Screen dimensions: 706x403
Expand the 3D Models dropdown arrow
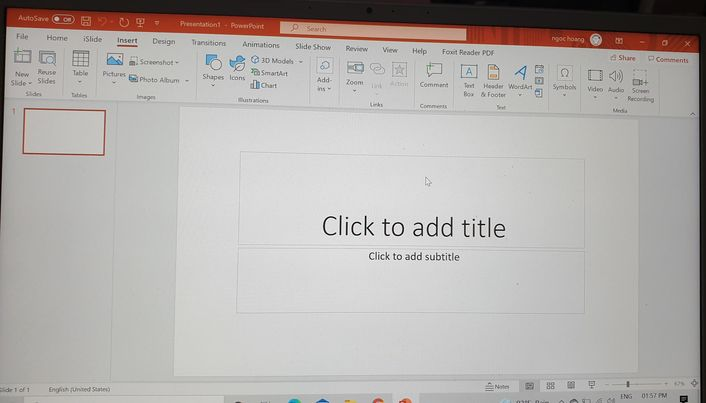pos(300,61)
